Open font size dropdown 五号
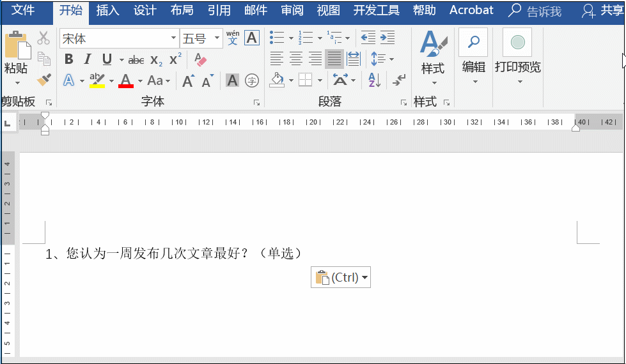Viewport: 626px width, 364px height. point(217,38)
